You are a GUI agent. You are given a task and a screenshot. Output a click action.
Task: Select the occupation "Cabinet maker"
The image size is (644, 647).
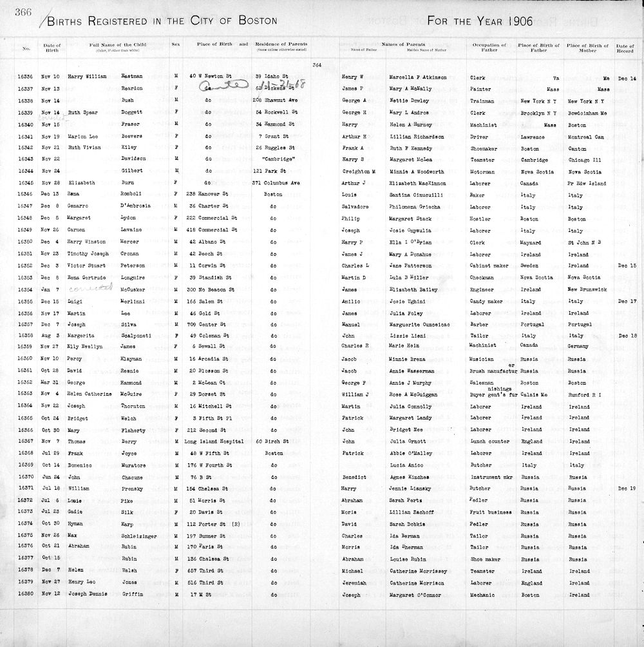[x=489, y=266]
